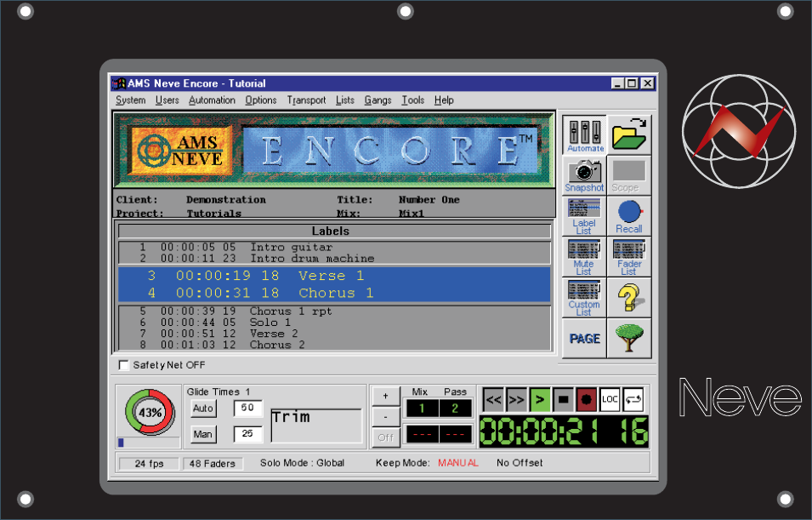Rewind with the << transport button
812x520 pixels.
pyautogui.click(x=493, y=400)
